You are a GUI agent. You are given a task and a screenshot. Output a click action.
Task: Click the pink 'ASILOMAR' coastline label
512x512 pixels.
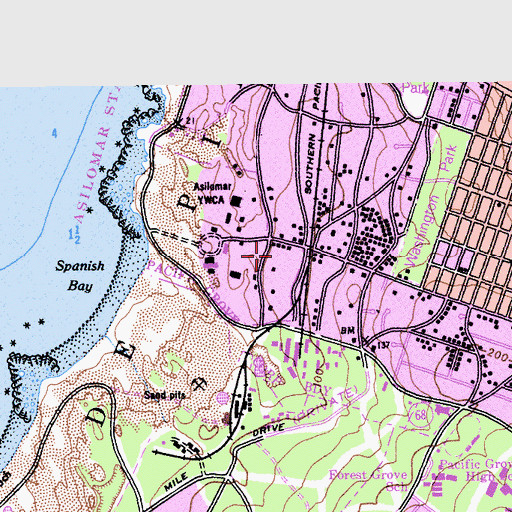click(x=92, y=175)
